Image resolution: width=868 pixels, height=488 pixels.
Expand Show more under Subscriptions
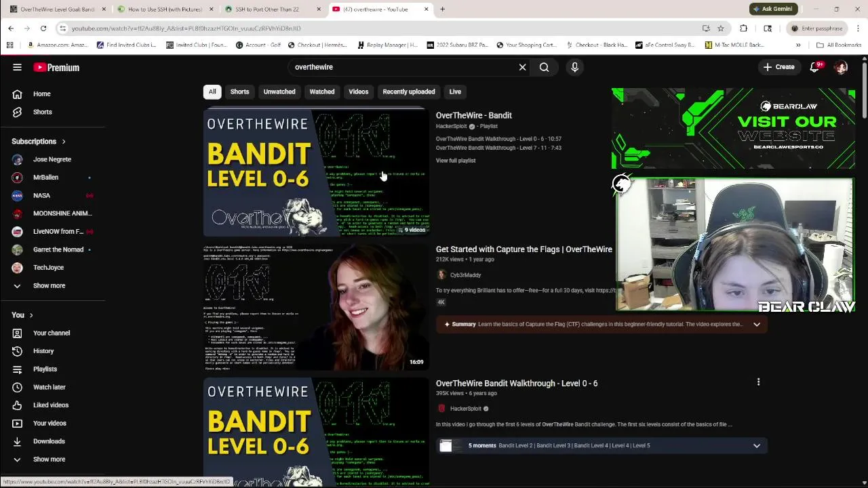click(52, 285)
